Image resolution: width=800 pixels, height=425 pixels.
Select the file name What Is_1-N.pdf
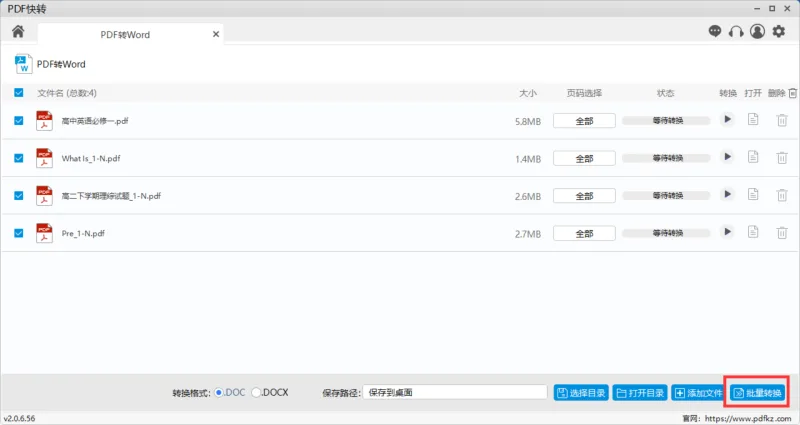click(x=91, y=158)
